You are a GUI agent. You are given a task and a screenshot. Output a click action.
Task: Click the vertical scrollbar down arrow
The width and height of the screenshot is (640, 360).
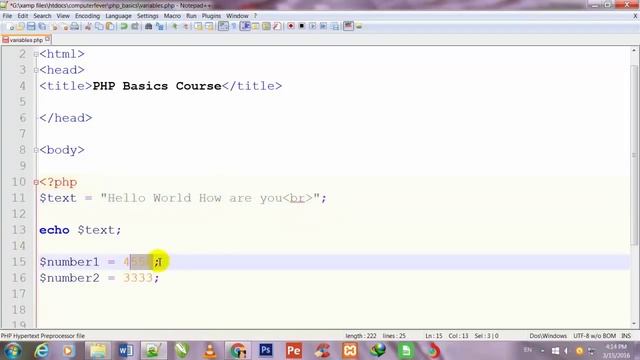[634, 324]
